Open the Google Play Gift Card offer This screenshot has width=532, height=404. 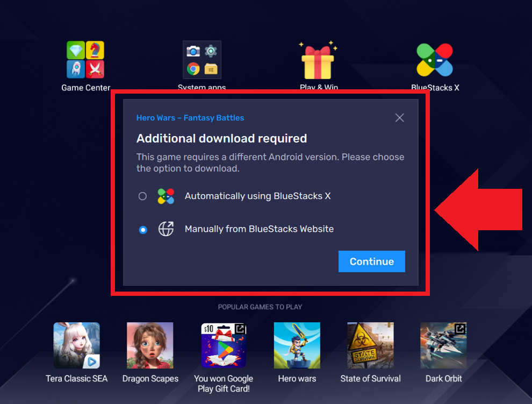pyautogui.click(x=224, y=345)
